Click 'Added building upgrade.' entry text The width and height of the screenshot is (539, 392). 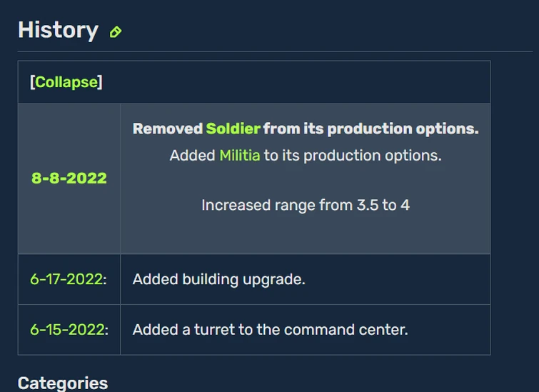point(219,279)
